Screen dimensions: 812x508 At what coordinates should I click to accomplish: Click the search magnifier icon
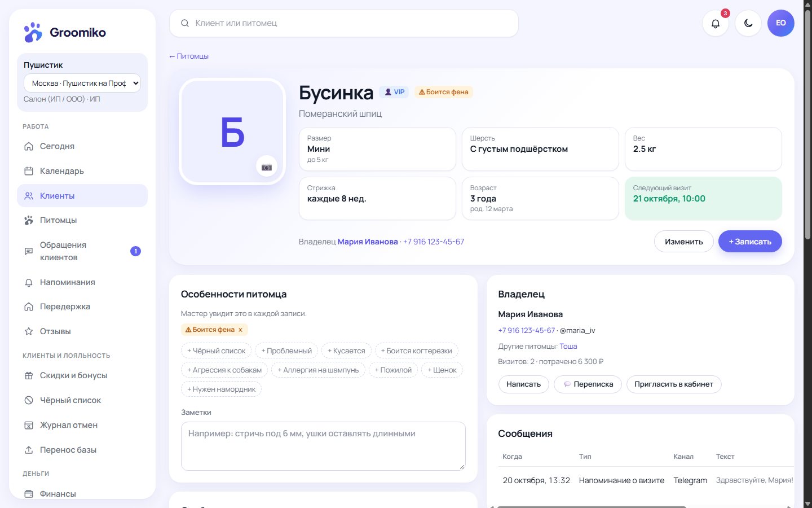pos(184,23)
